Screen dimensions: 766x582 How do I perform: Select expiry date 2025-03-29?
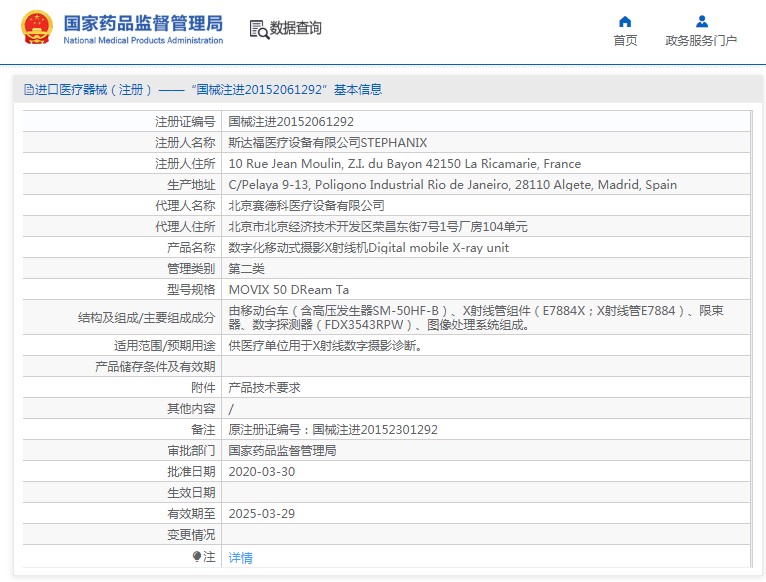262,514
